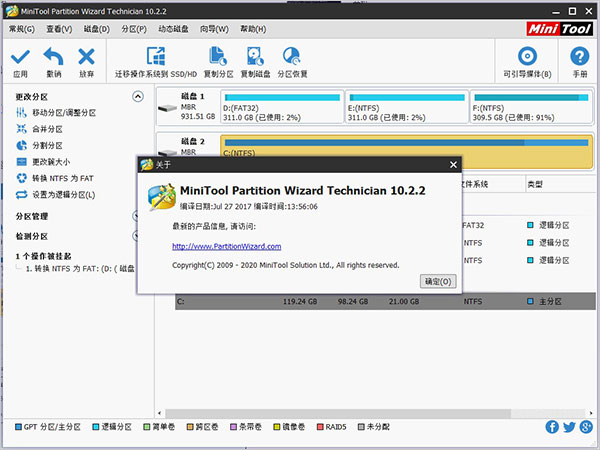Click pending operation 'Convert NTFS to FAT' entry
The height and width of the screenshot is (450, 600).
80,269
